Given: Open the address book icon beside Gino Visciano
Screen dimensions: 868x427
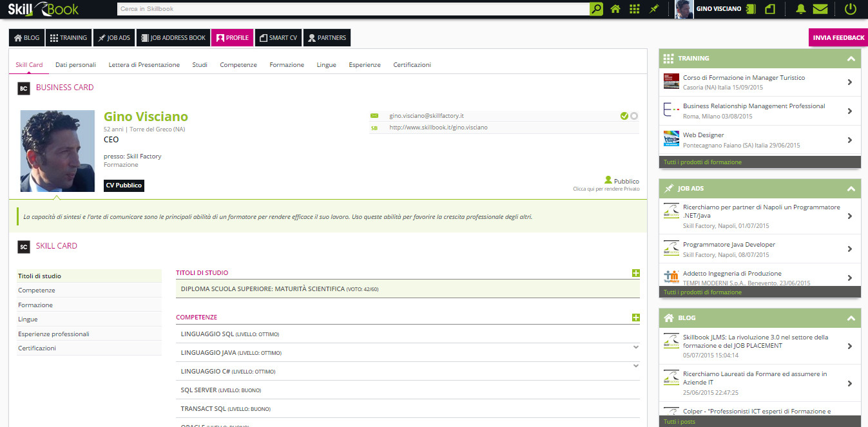Looking at the screenshot, I should pyautogui.click(x=750, y=9).
